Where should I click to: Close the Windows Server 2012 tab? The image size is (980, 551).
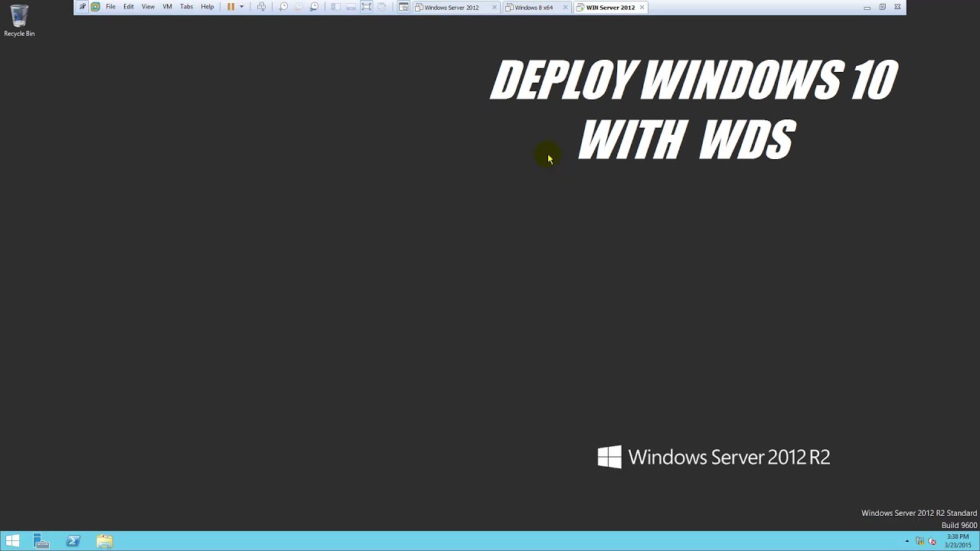(495, 8)
